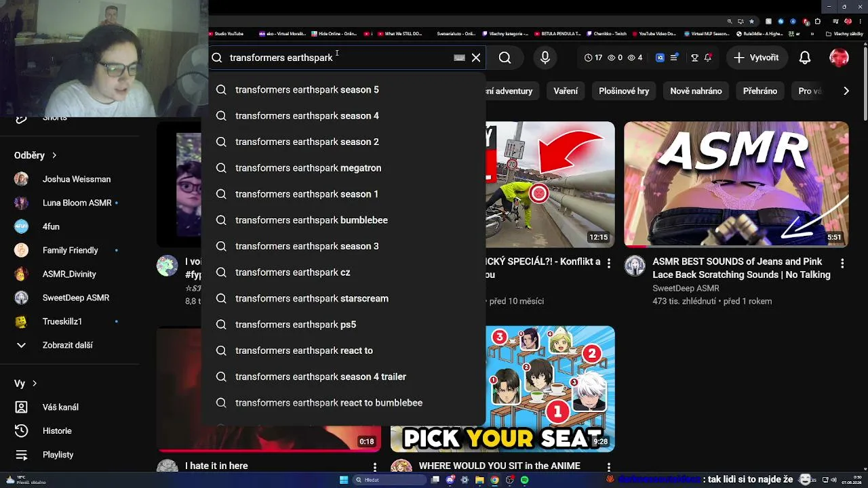Open Chrome from the taskbar
The height and width of the screenshot is (488, 868).
tap(494, 480)
